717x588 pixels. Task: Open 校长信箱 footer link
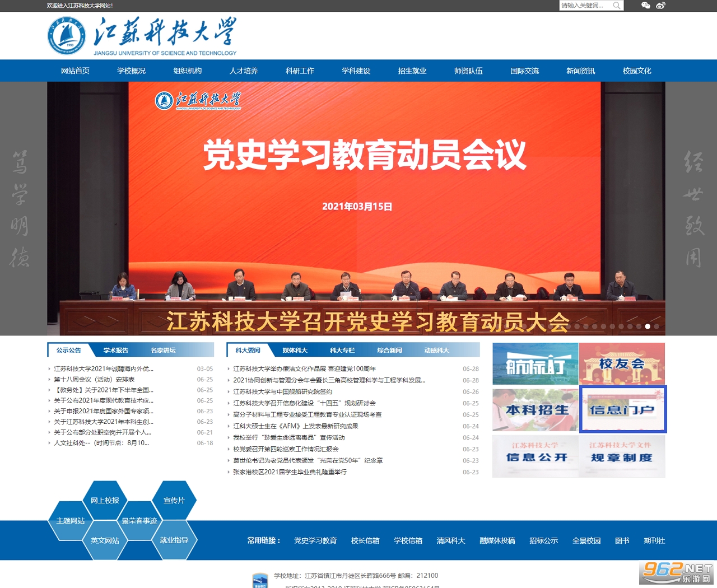point(365,540)
